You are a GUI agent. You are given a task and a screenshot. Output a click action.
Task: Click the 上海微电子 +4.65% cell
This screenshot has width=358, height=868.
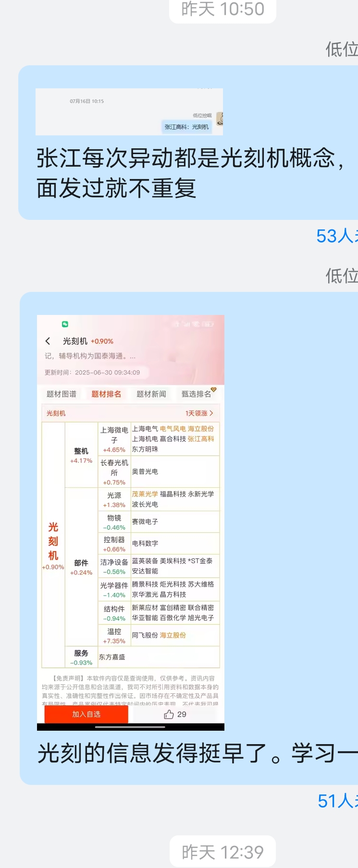click(114, 439)
